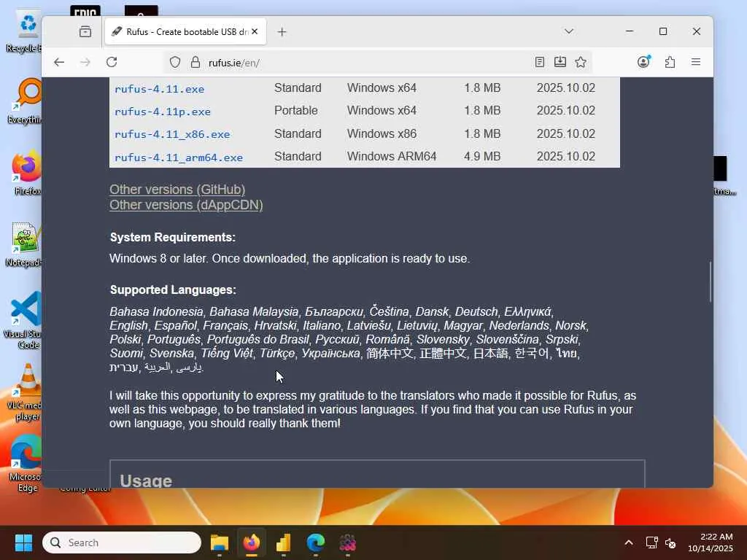Screen dimensions: 747x560
Task: Open File Explorer from taskbar
Action: pos(220,542)
